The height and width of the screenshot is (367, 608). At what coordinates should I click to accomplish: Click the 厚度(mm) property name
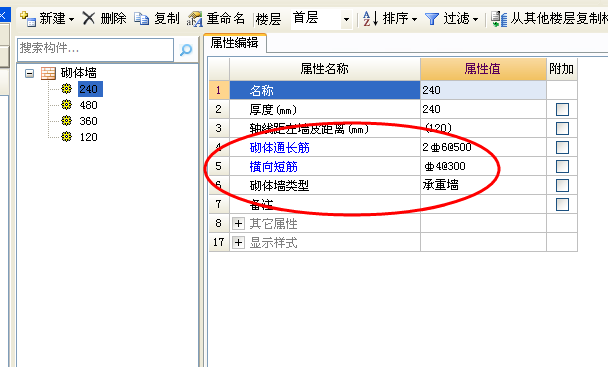pos(273,109)
